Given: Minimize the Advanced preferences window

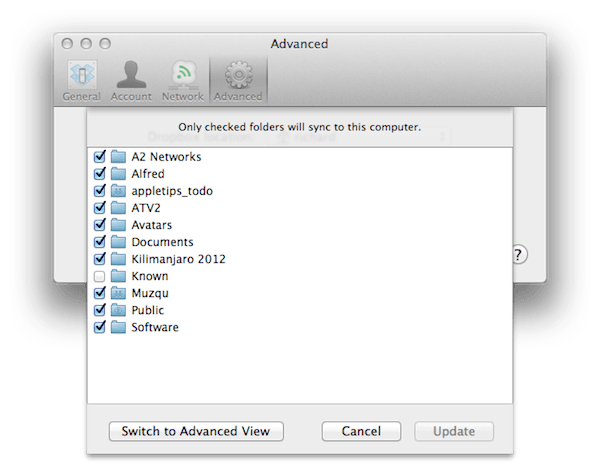Looking at the screenshot, I should pos(86,44).
